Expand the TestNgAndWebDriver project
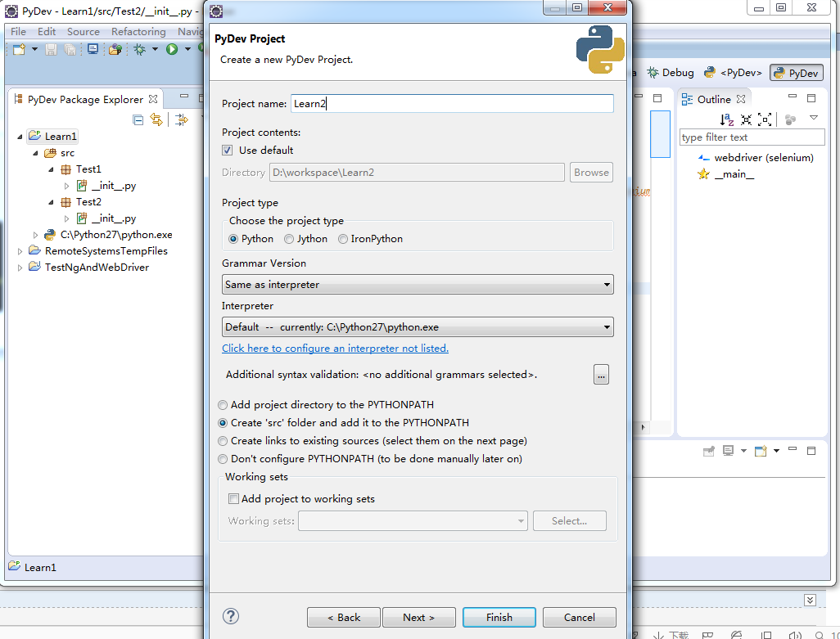The image size is (840, 639). click(x=20, y=268)
